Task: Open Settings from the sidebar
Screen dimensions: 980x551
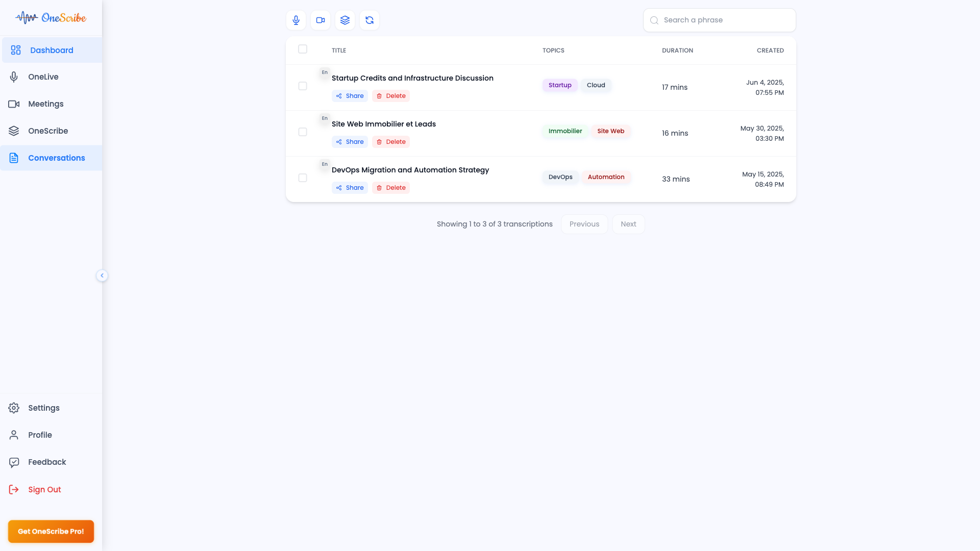Action: (x=44, y=408)
